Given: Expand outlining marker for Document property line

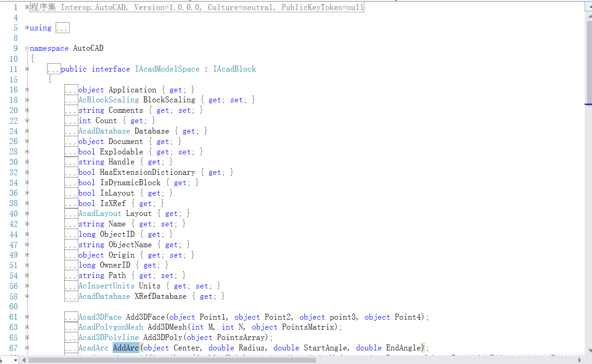Looking at the screenshot, I should (27, 141).
